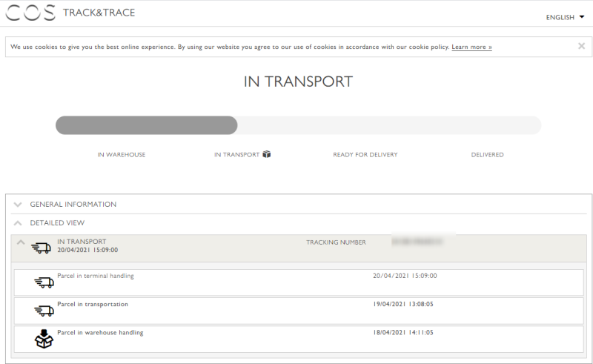Select the Ready for Delivery stage label
This screenshot has height=364, width=593.
click(x=365, y=155)
